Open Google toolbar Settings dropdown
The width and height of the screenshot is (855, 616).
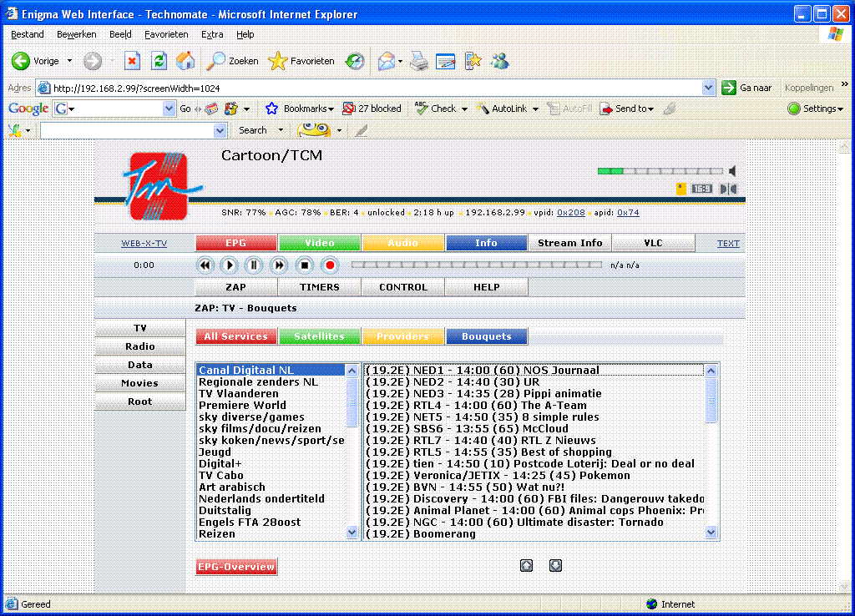[815, 109]
